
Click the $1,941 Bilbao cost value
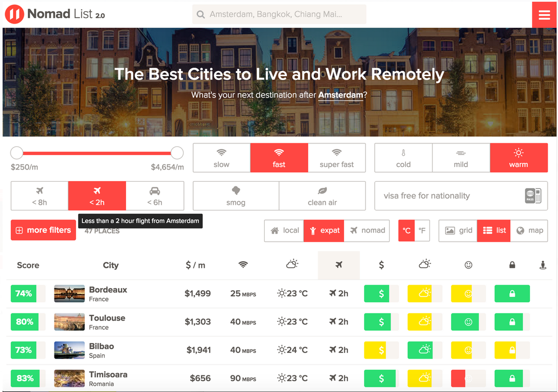pyautogui.click(x=199, y=350)
